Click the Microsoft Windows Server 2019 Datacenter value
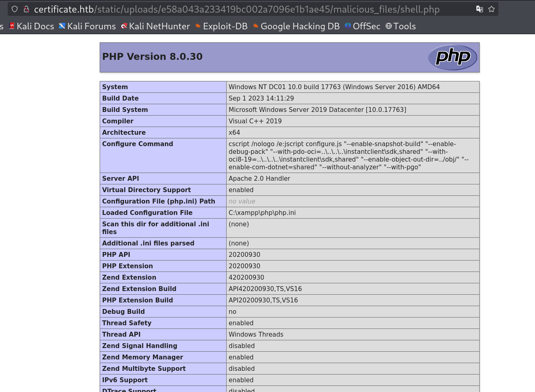The width and height of the screenshot is (535, 392). [317, 109]
